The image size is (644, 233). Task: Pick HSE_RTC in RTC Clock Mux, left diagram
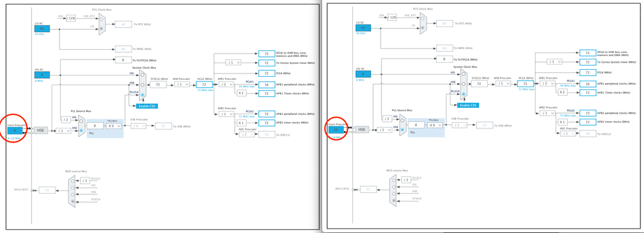click(x=101, y=19)
